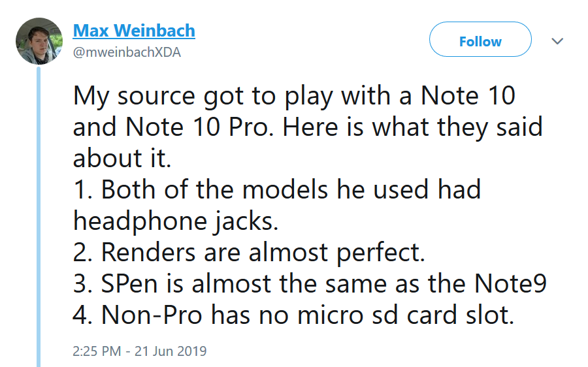The width and height of the screenshot is (588, 367).
Task: Click the Max Weinbach name link
Action: pos(134,30)
